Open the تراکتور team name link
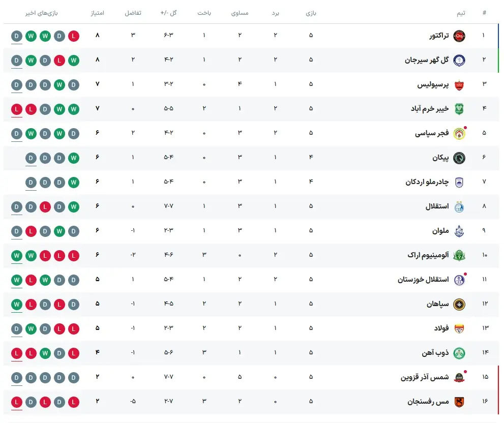The height and width of the screenshot is (423, 504). [439, 36]
